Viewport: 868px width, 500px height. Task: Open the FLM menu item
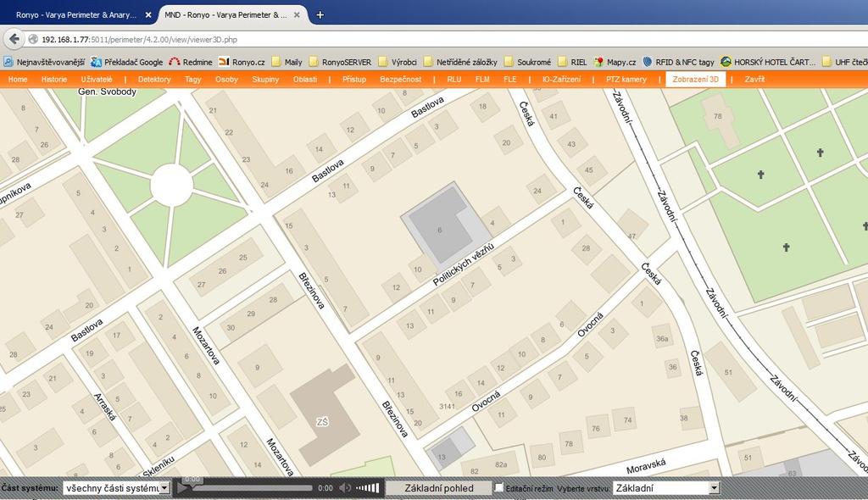[x=482, y=79]
